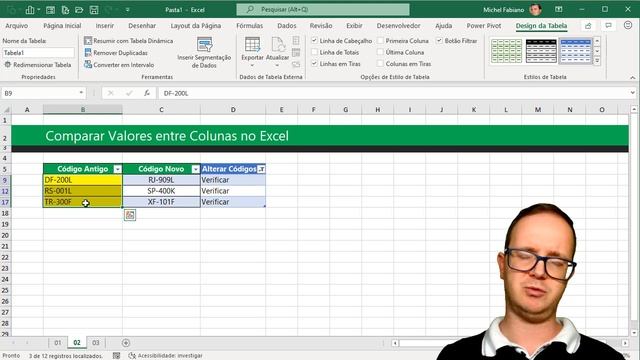640x360 pixels.
Task: Click the insert function fx icon
Action: [x=147, y=93]
